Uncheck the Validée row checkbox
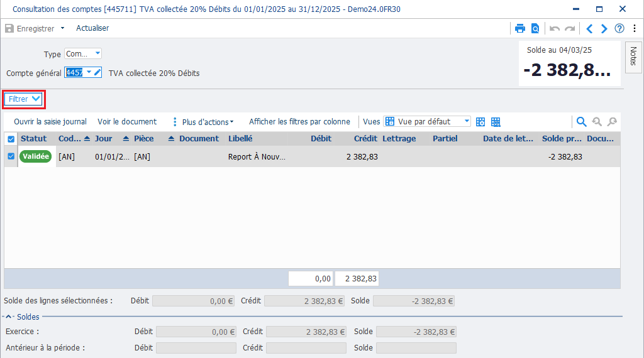This screenshot has width=644, height=358. click(x=11, y=156)
